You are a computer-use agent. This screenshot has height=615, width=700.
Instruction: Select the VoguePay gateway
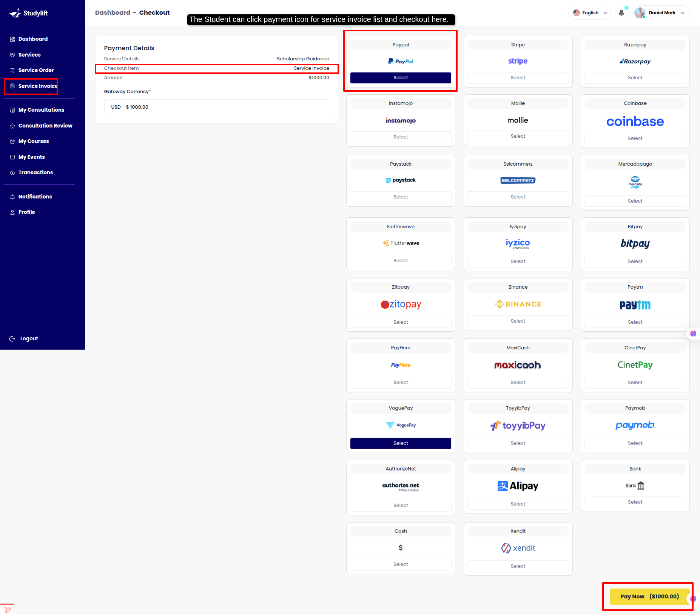(401, 443)
